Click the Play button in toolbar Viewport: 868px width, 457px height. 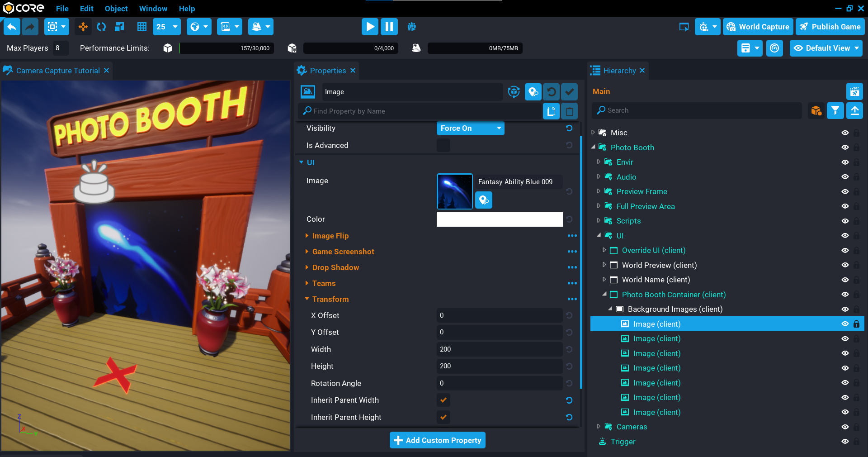[x=369, y=27]
